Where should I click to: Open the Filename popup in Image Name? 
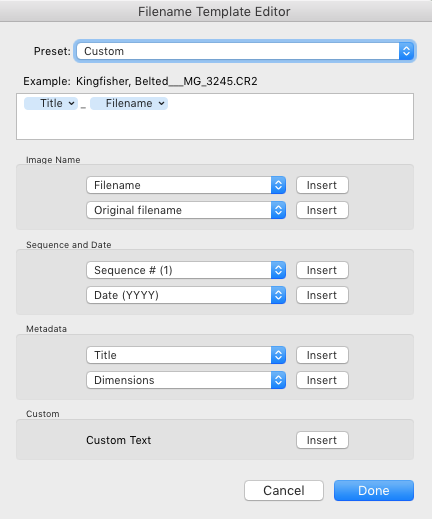[186, 185]
